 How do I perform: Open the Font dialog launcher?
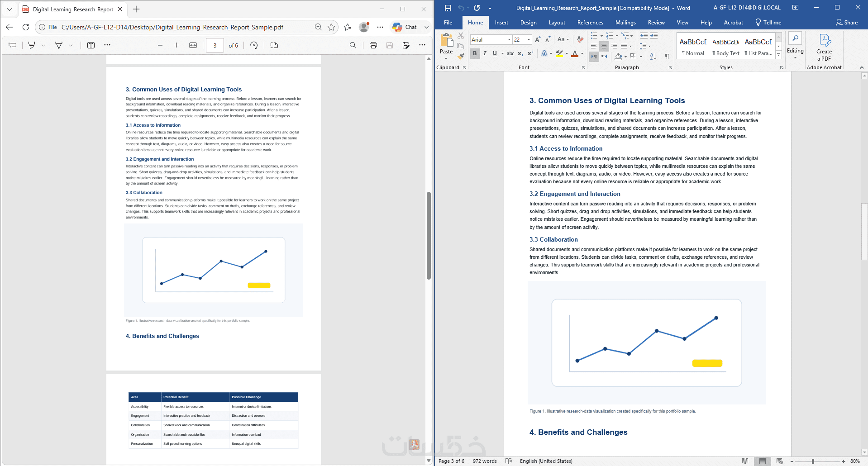[583, 68]
